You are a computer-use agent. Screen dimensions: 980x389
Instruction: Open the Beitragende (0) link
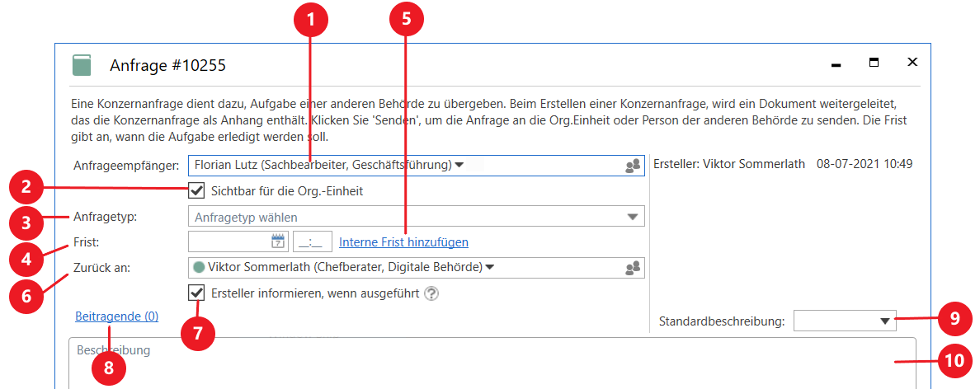(116, 316)
